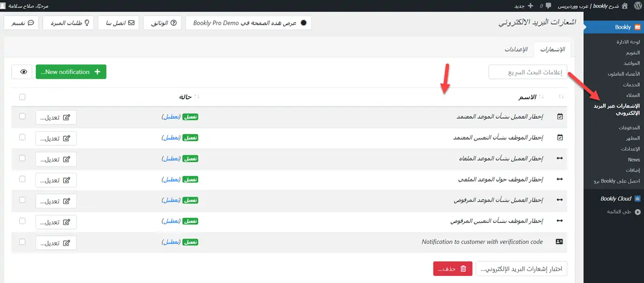The width and height of the screenshot is (644, 283).
Task: Click عرض هذه الصفحة في Bookly Pro Demo
Action: pyautogui.click(x=249, y=23)
